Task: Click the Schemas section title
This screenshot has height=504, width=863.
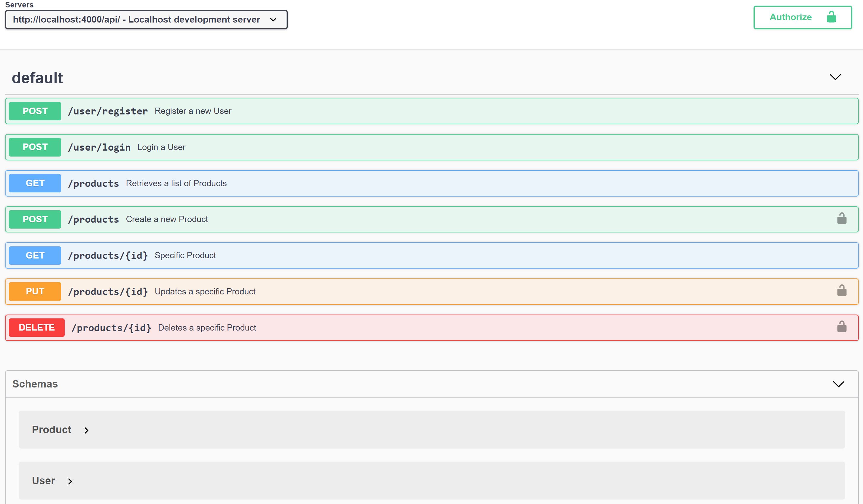Action: pyautogui.click(x=35, y=384)
